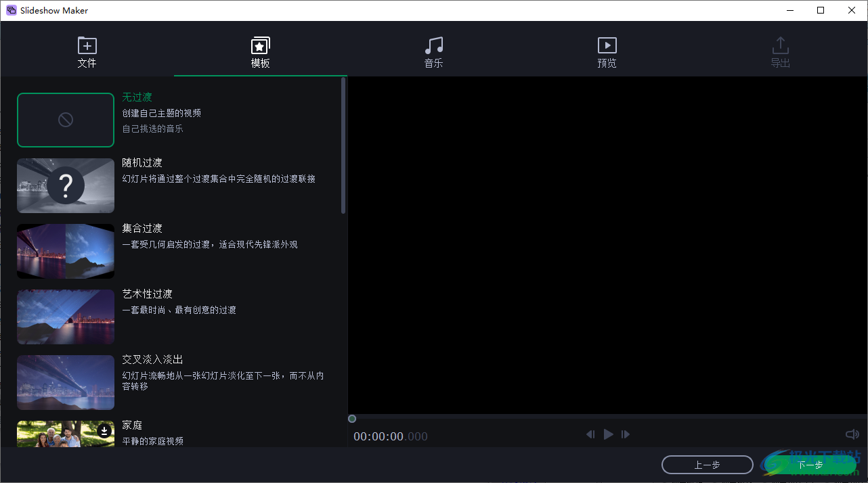
Task: Click the 导出 (Export) tab
Action: click(x=781, y=53)
